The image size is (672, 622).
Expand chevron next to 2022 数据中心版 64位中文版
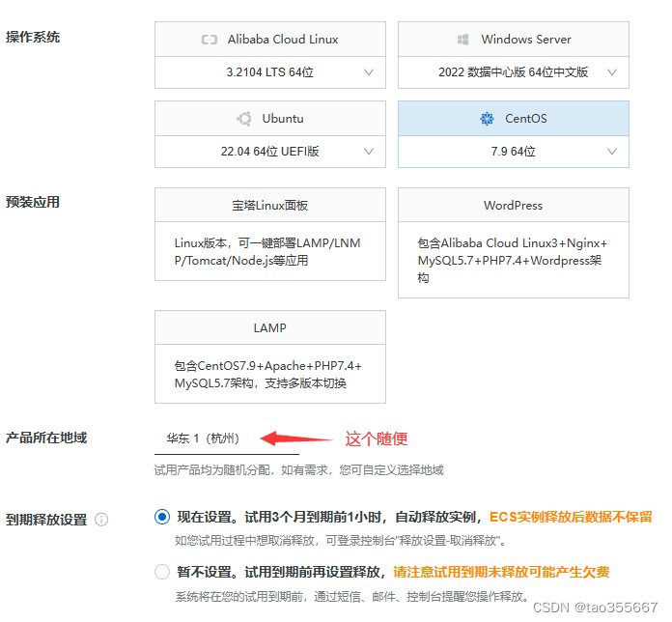[612, 72]
